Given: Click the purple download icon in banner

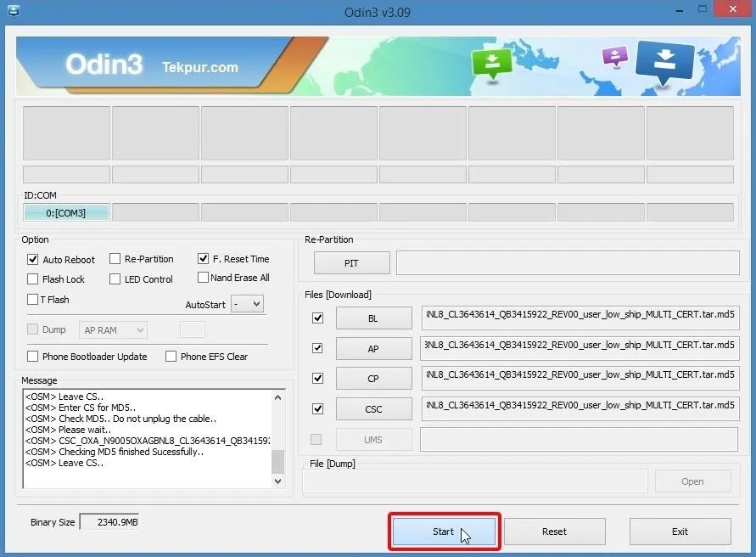Looking at the screenshot, I should point(615,56).
